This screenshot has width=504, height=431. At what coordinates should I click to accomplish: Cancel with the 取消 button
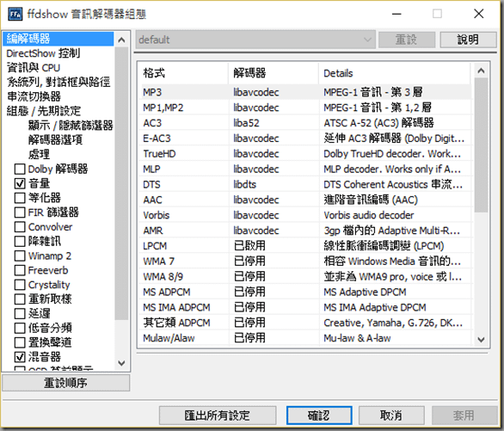click(x=391, y=416)
